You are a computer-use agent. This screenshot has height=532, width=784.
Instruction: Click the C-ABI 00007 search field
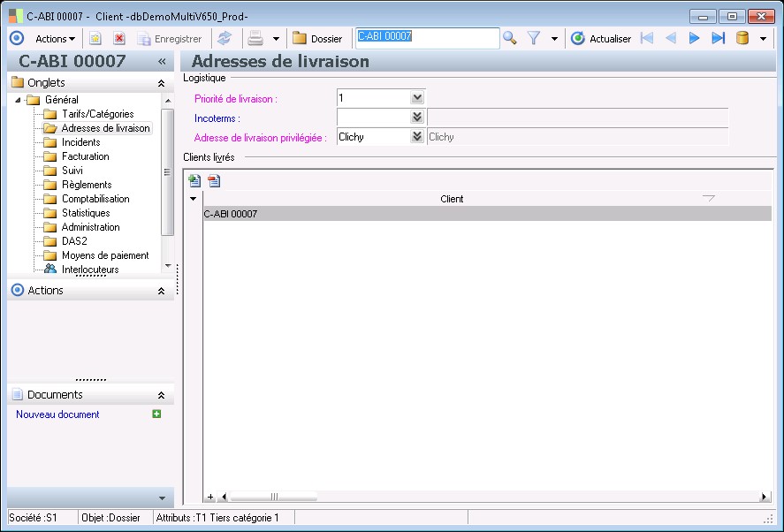tap(427, 38)
